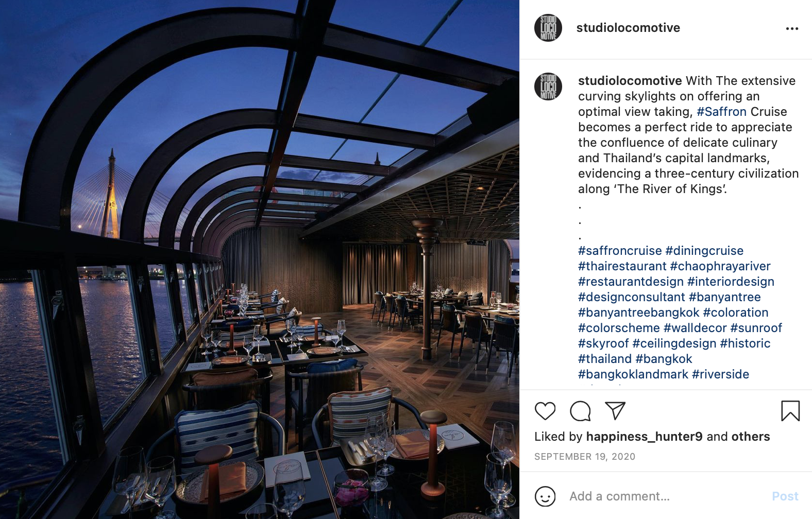The image size is (812, 519).
Task: Click the Saffron Cruise restaurant photo
Action: (260, 259)
